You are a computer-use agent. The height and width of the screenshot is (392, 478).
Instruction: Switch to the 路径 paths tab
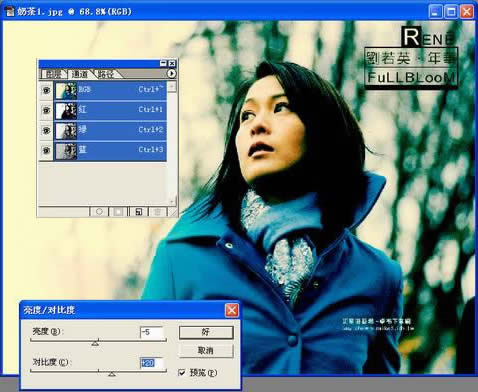coord(106,74)
